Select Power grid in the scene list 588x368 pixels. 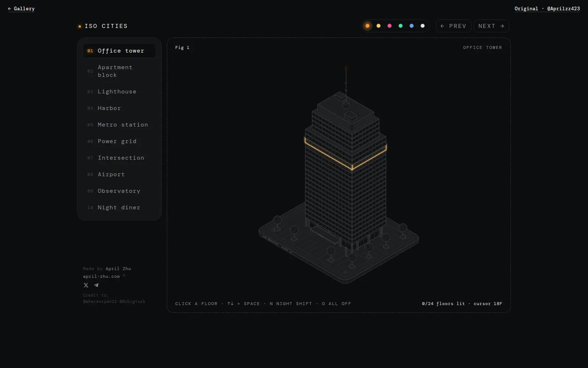119,141
